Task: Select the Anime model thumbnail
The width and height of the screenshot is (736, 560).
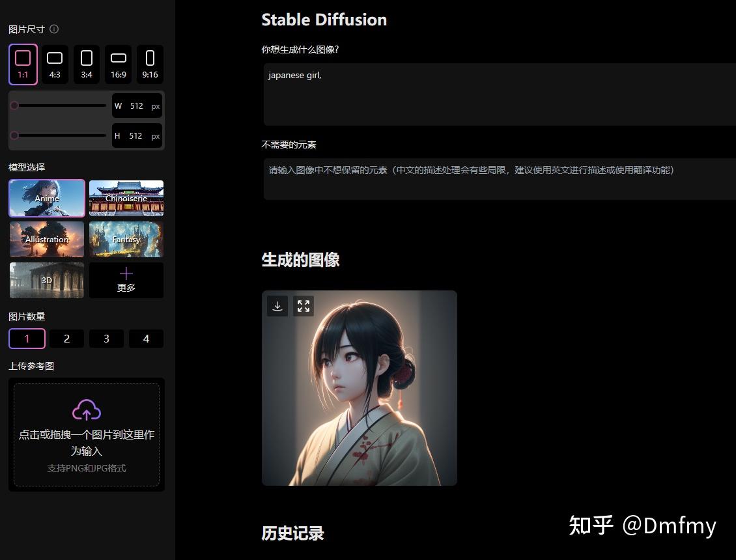Action: pyautogui.click(x=47, y=198)
